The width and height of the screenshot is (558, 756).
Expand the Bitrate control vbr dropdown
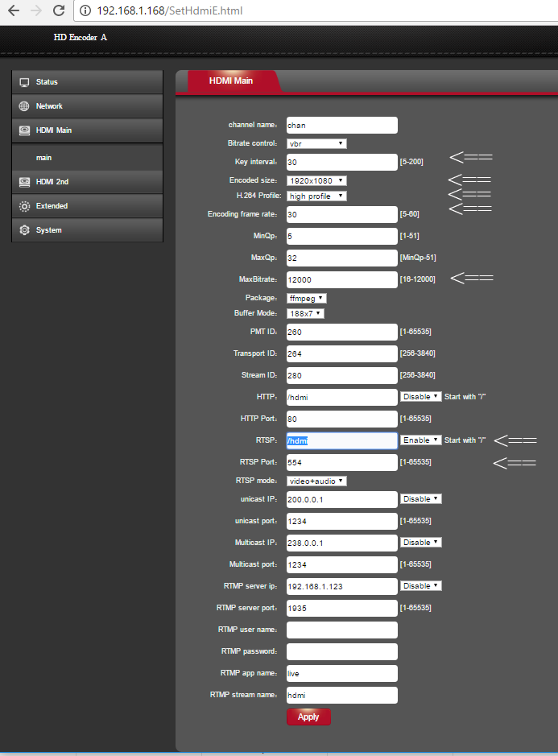tap(316, 143)
